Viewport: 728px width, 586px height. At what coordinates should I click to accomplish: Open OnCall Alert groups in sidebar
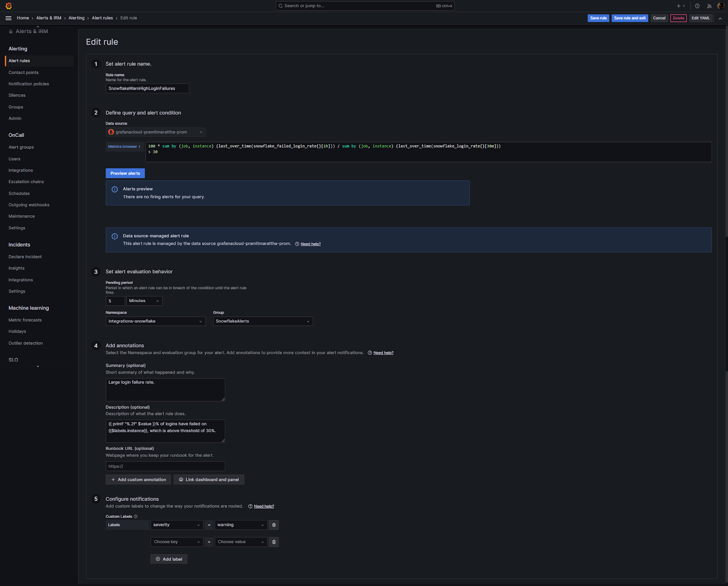pos(21,147)
